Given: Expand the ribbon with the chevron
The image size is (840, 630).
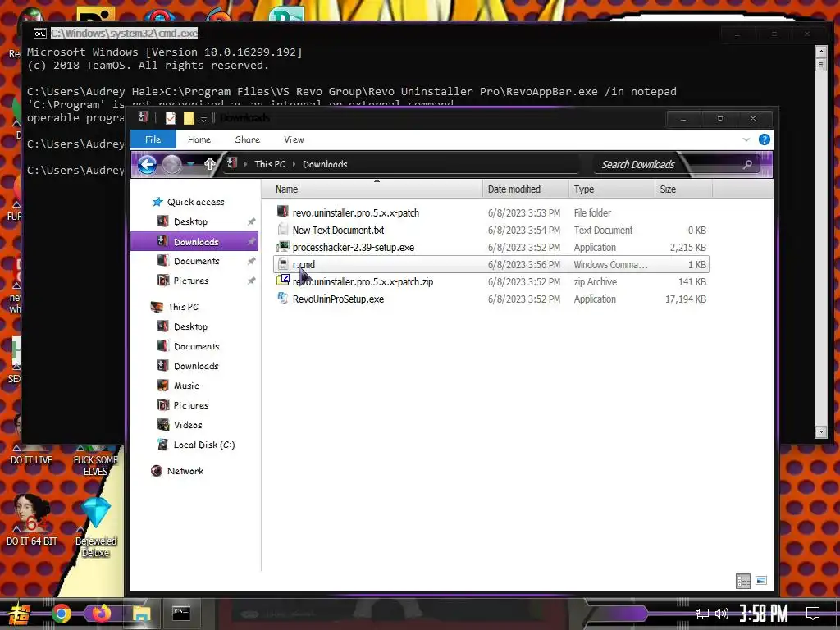Looking at the screenshot, I should coord(746,139).
